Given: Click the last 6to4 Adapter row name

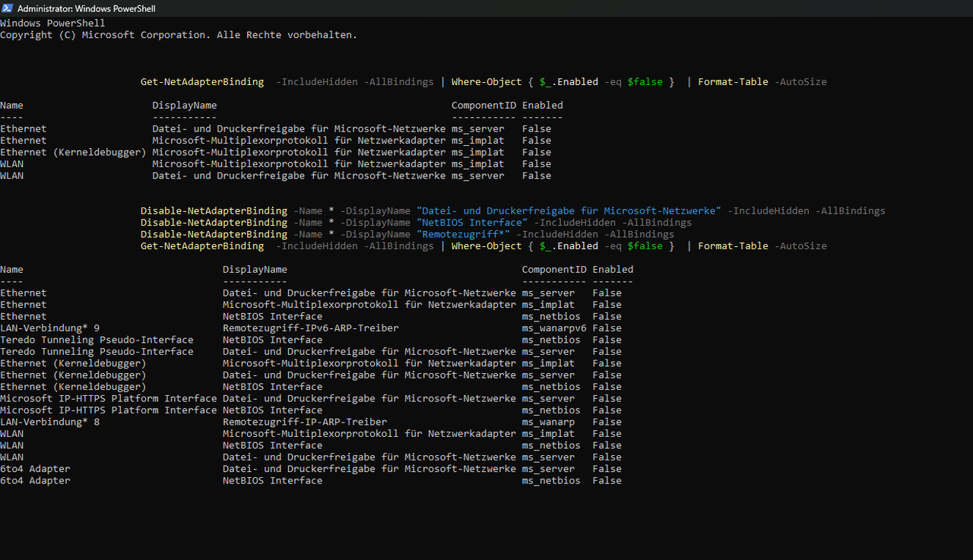Looking at the screenshot, I should (x=35, y=481).
